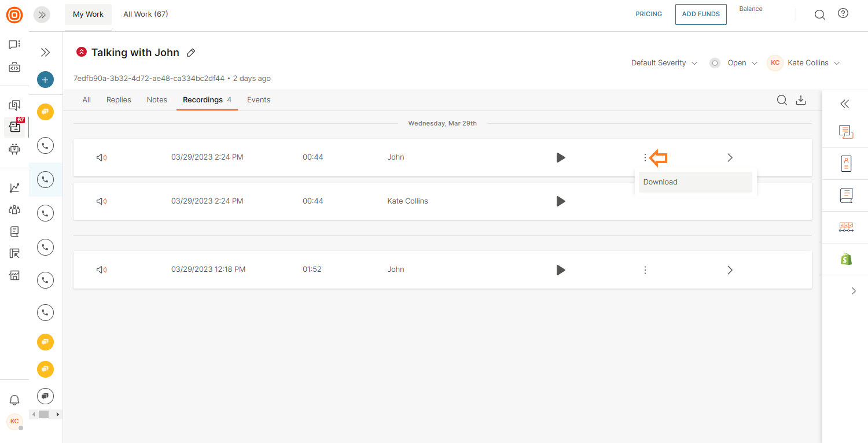
Task: Collapse the right panel with double chevron
Action: click(x=845, y=104)
